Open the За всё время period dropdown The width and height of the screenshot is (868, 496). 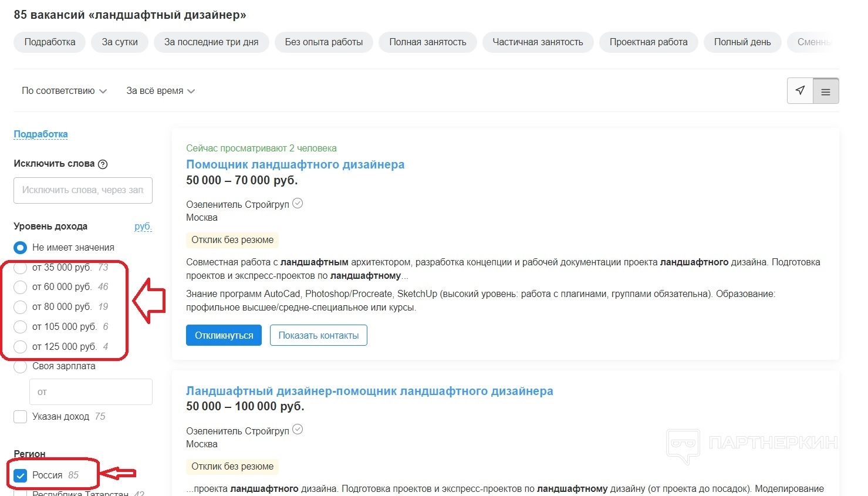pos(160,91)
